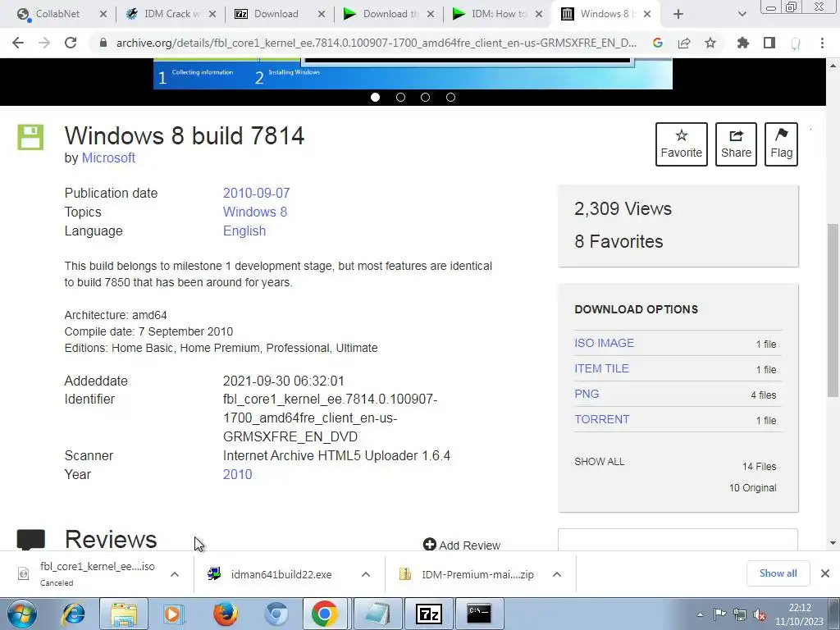This screenshot has height=630, width=840.
Task: Click SHOW ALL download files
Action: coord(600,462)
